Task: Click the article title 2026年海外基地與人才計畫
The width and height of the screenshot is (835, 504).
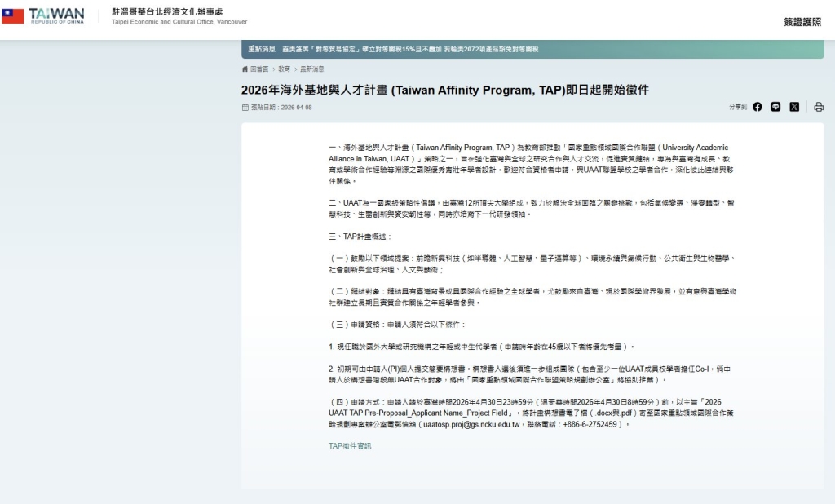Action: coord(444,90)
